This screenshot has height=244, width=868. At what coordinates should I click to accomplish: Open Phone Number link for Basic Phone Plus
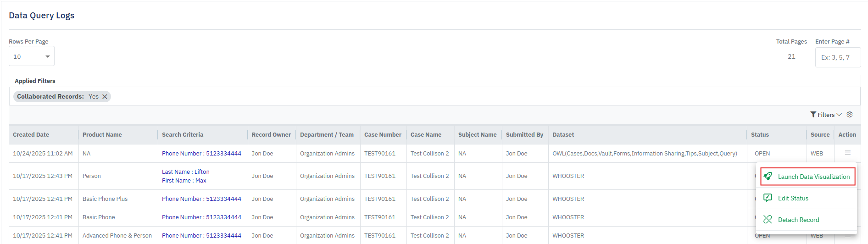pyautogui.click(x=201, y=199)
